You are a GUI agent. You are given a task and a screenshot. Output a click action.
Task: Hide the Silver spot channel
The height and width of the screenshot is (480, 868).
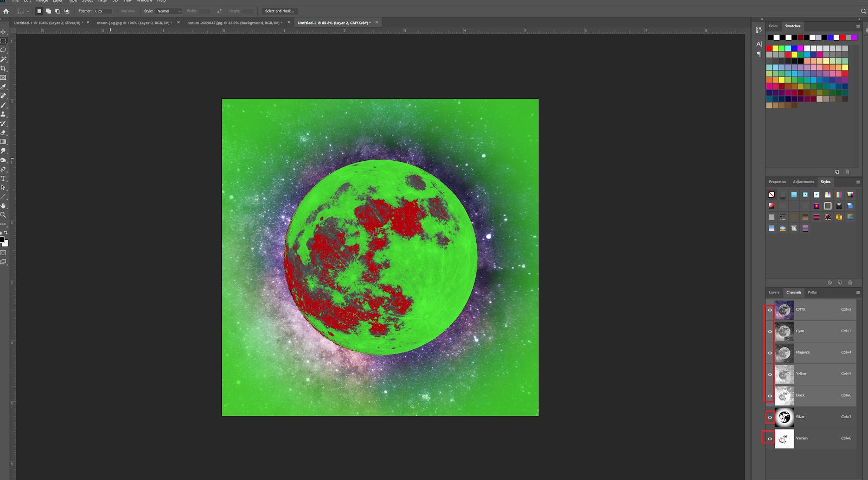pos(769,417)
